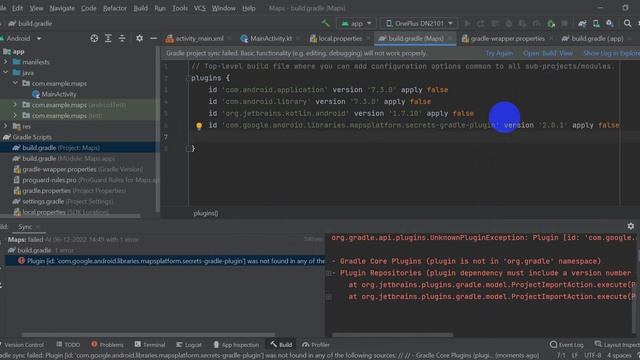Screen dimensions: 640x360
Task: Collapse the java folder chevron
Action: pyautogui.click(x=6, y=73)
